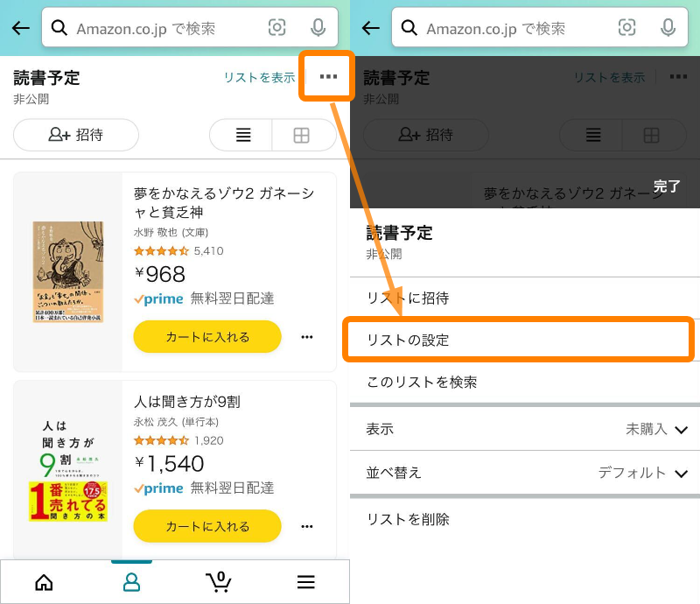
Task: Add 夢をかなえるゾウ2 to cart (カートに入れる)
Action: pyautogui.click(x=207, y=337)
